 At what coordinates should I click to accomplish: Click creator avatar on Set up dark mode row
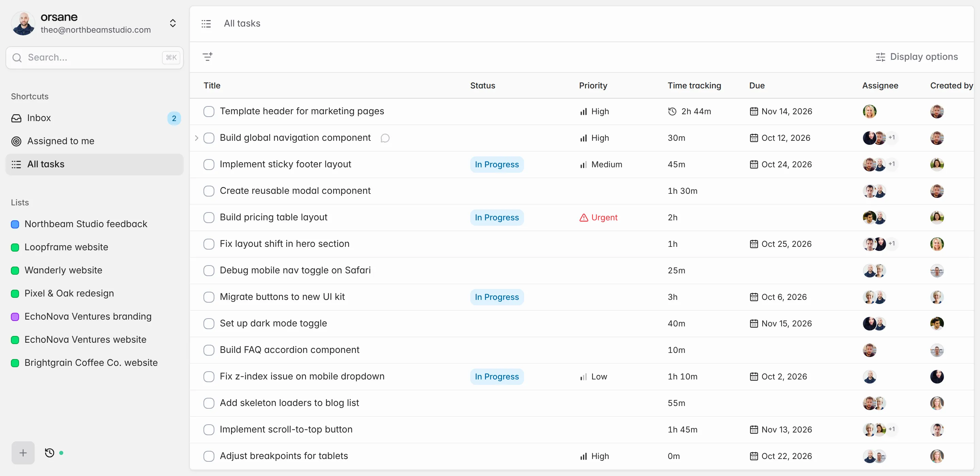[937, 324]
